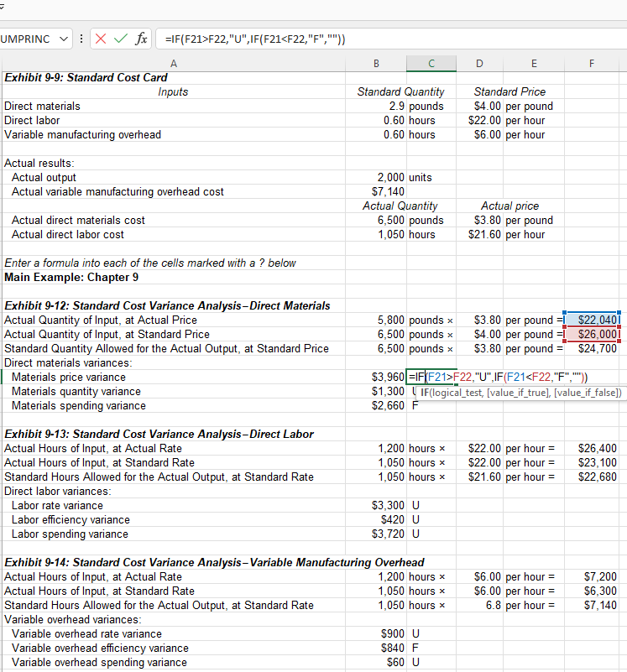This screenshot has height=672, width=627.
Task: Select the $7,200 overhead total cell
Action: pyautogui.click(x=592, y=577)
